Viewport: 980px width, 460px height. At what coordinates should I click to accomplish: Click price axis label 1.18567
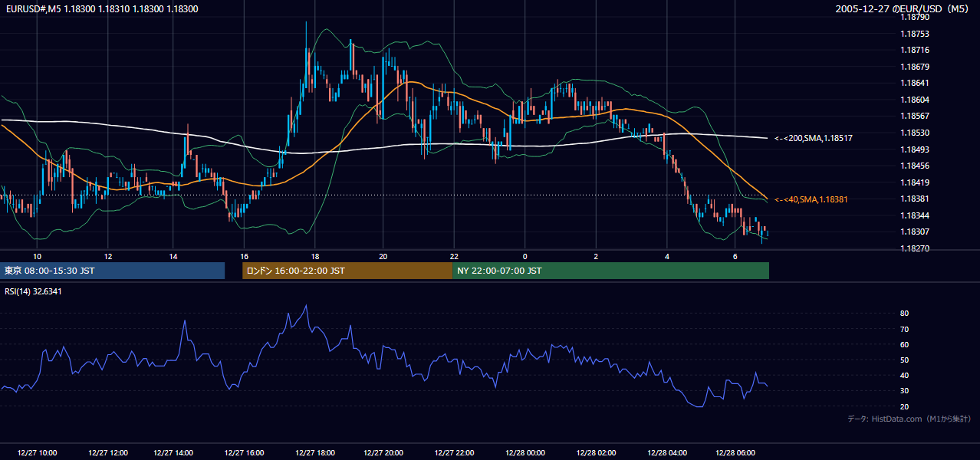[915, 116]
